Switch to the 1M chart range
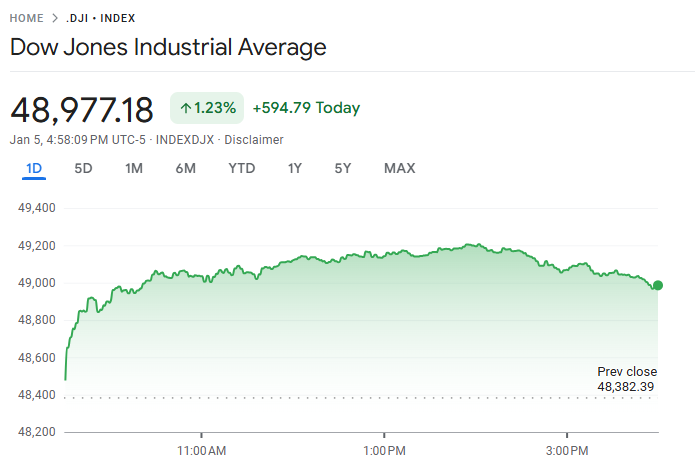Viewport: 695px width, 467px height. pos(134,169)
